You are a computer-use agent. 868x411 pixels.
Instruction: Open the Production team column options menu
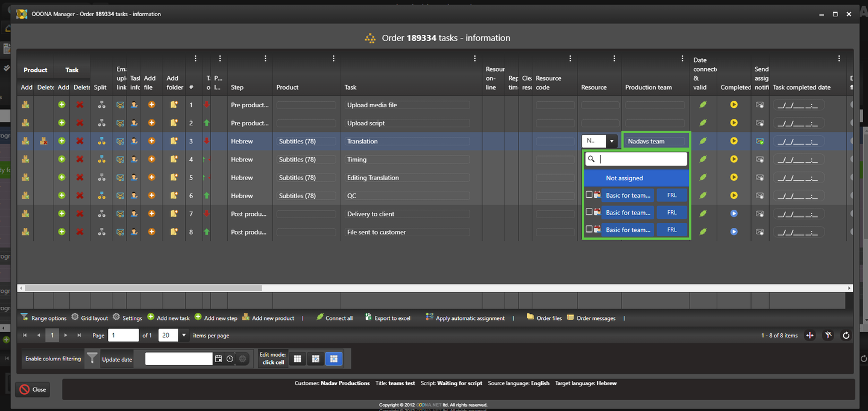[x=682, y=58]
